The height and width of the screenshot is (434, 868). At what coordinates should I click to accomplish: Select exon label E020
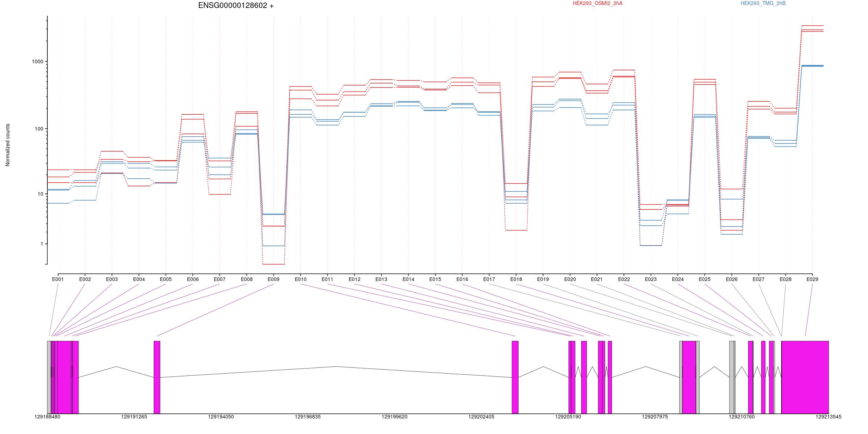(x=570, y=279)
